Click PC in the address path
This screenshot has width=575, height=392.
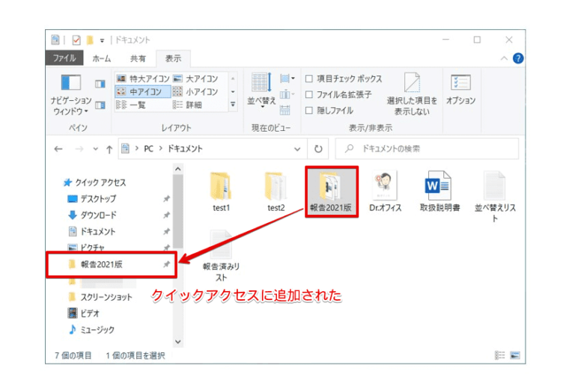[x=148, y=149]
